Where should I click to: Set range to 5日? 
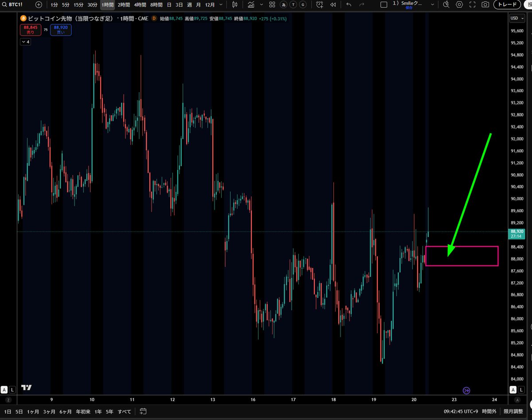(x=19, y=412)
